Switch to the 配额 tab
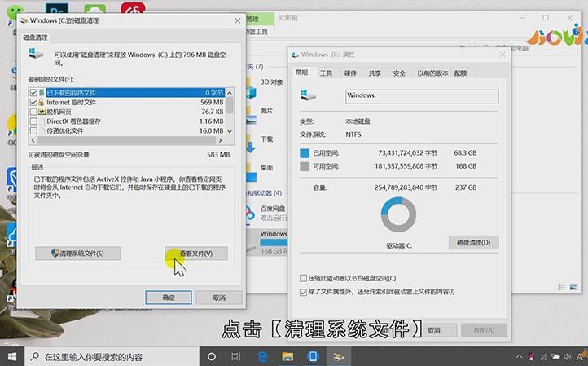 click(x=460, y=73)
